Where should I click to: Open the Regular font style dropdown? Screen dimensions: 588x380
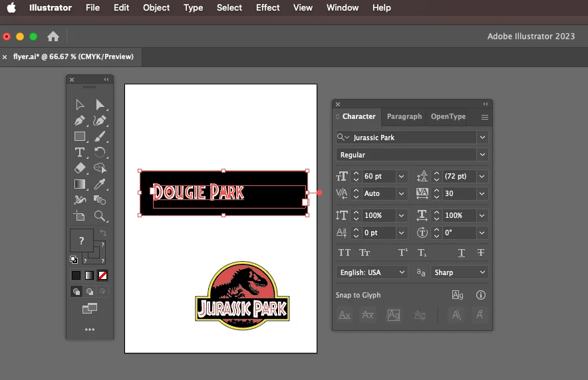(x=482, y=155)
